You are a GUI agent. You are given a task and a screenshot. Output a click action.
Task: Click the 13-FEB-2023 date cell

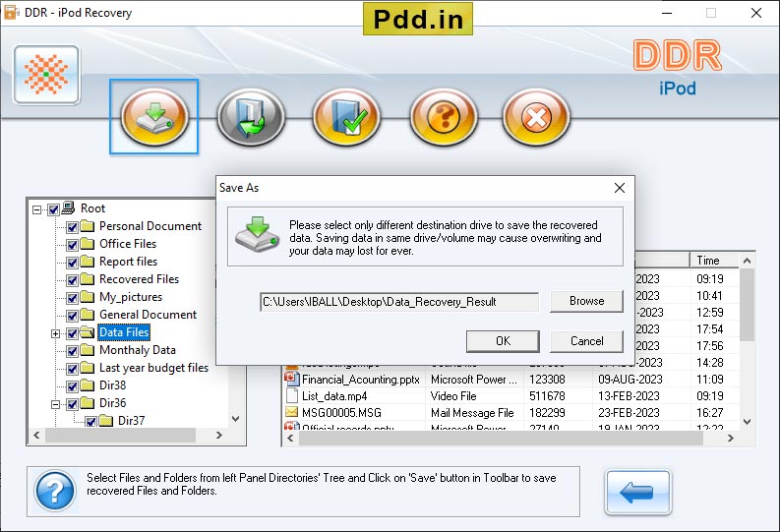point(629,395)
